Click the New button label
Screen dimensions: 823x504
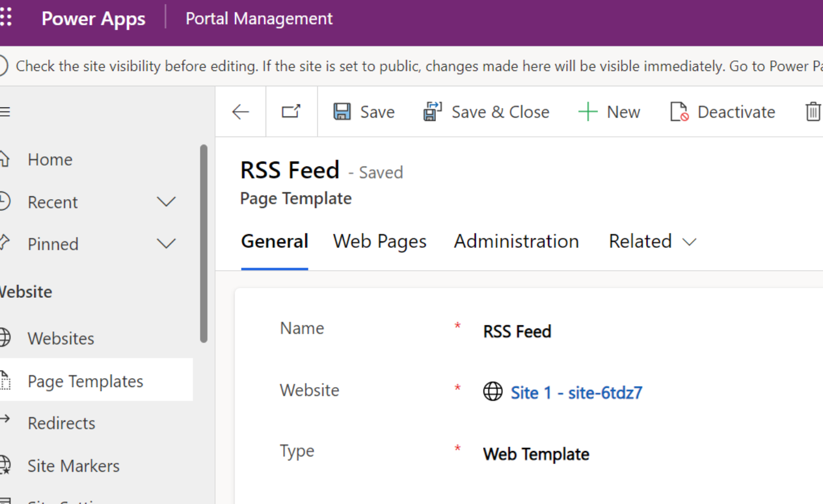(x=623, y=112)
